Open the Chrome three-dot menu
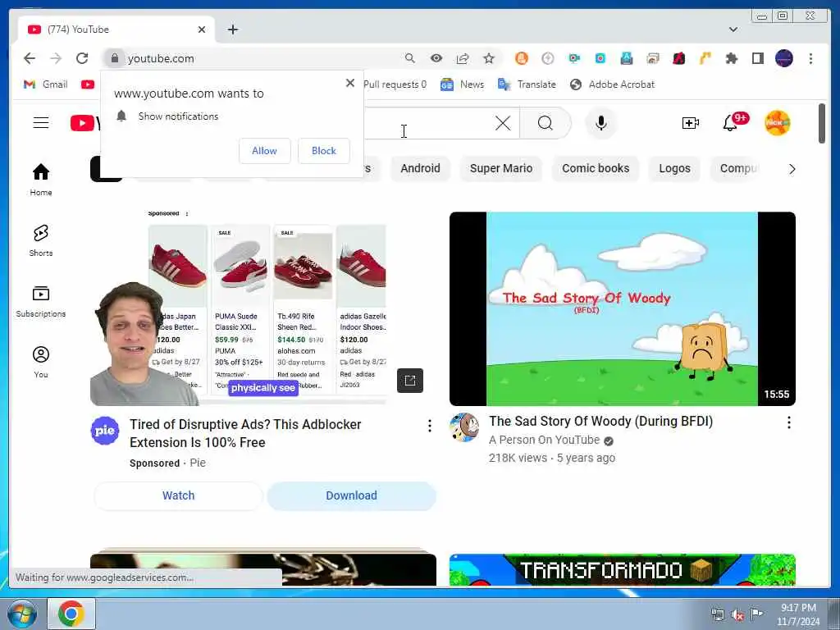 coord(810,58)
